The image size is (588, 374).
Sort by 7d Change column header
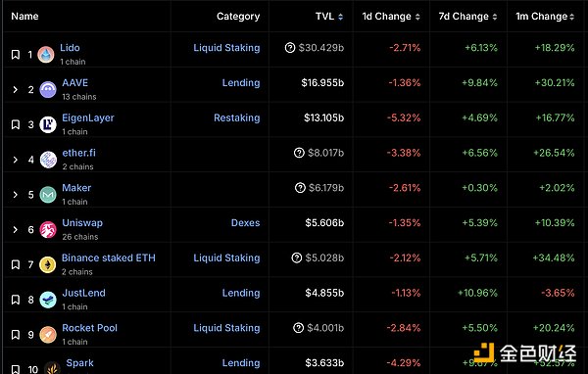click(467, 17)
